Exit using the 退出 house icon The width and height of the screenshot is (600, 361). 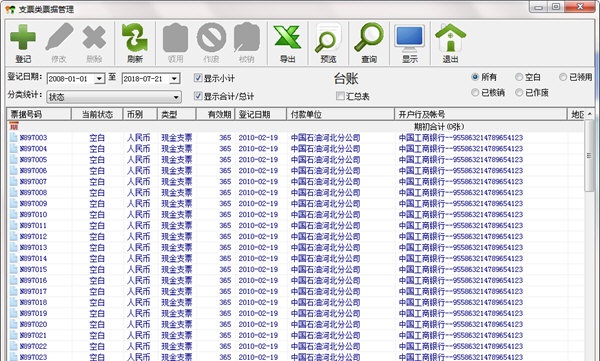450,42
